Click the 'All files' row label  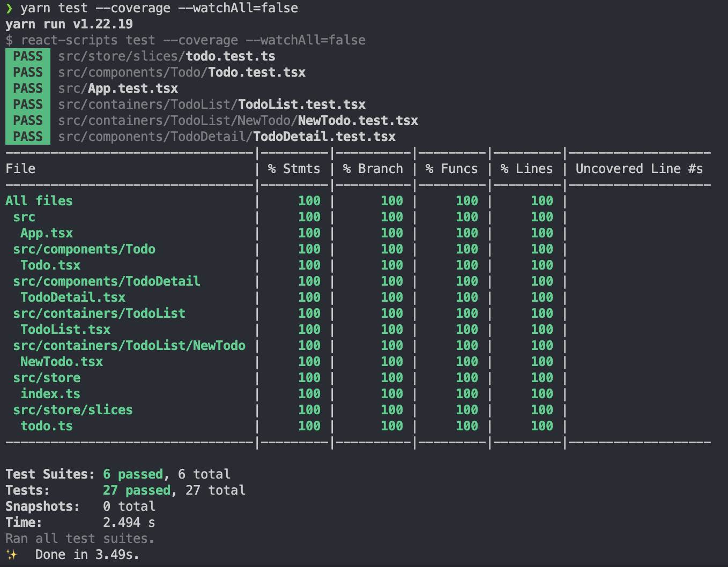(x=39, y=201)
